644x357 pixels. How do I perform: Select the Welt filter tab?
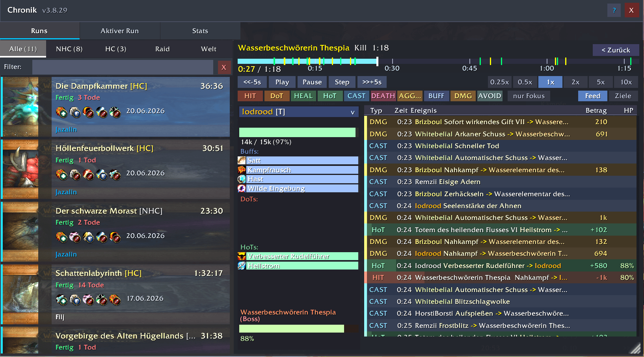coord(209,49)
